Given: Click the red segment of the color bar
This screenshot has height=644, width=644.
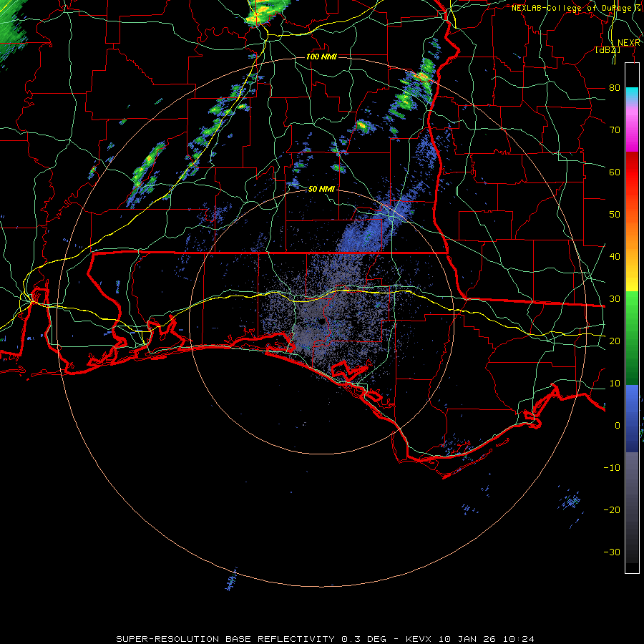Looking at the screenshot, I should tap(632, 172).
